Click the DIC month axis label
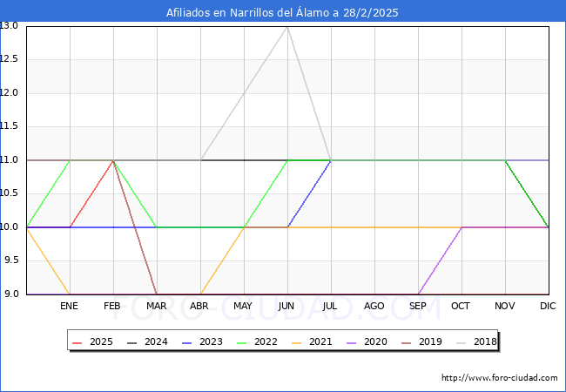This screenshot has height=392, width=566. pos(548,306)
